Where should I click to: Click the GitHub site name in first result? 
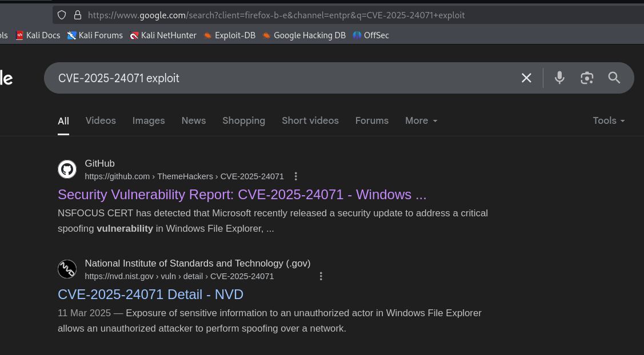coord(100,163)
